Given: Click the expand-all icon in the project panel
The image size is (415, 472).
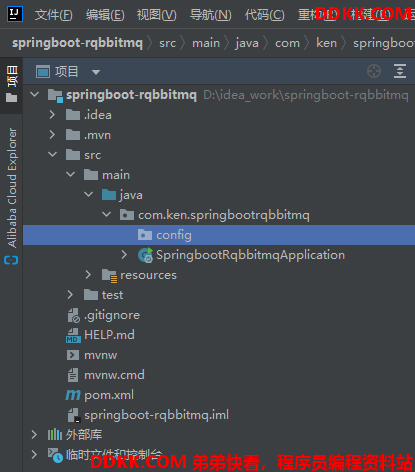Looking at the screenshot, I should [400, 71].
